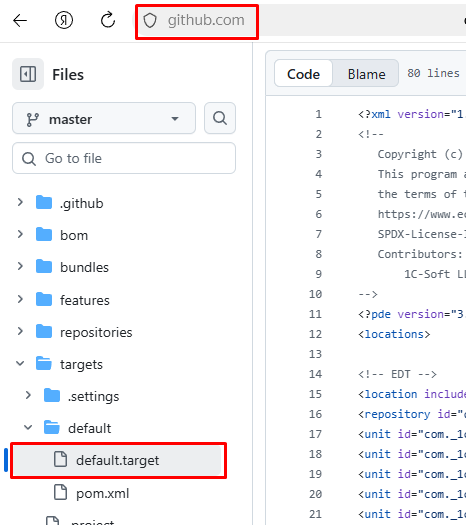Select the default.target file
The height and width of the screenshot is (525, 466).
point(117,460)
